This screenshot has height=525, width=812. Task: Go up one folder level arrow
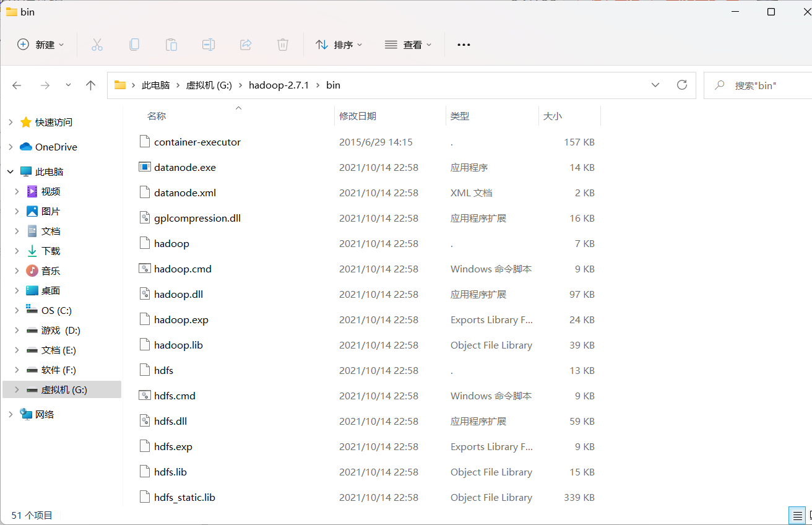tap(91, 85)
